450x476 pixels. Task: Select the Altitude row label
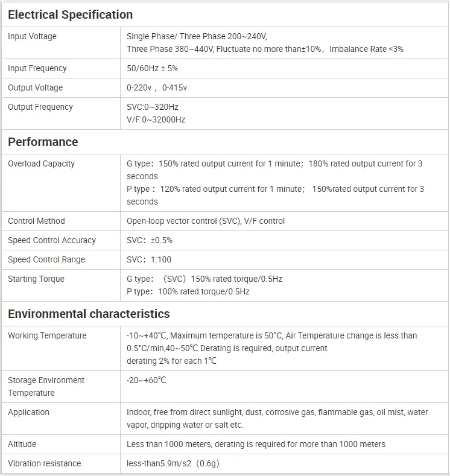point(22,444)
